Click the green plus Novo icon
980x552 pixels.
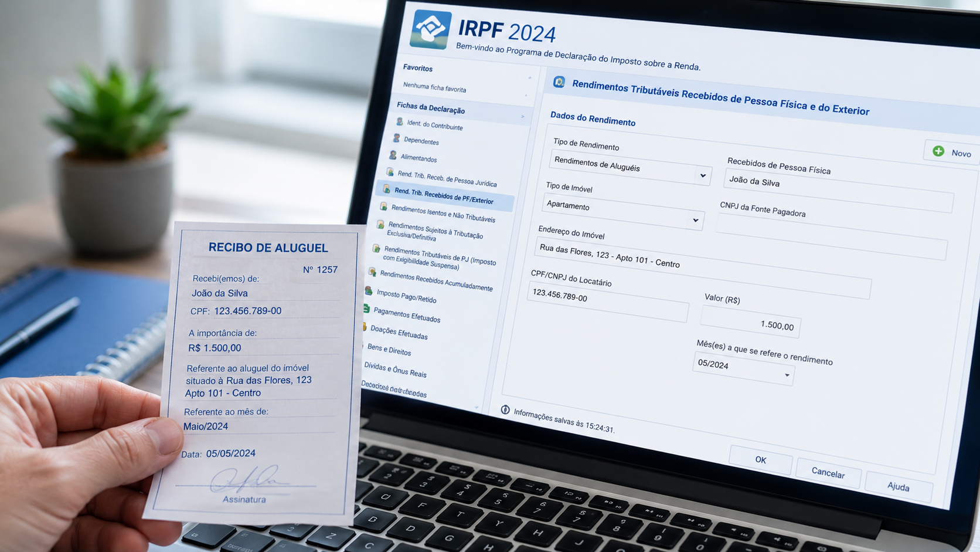pos(938,151)
